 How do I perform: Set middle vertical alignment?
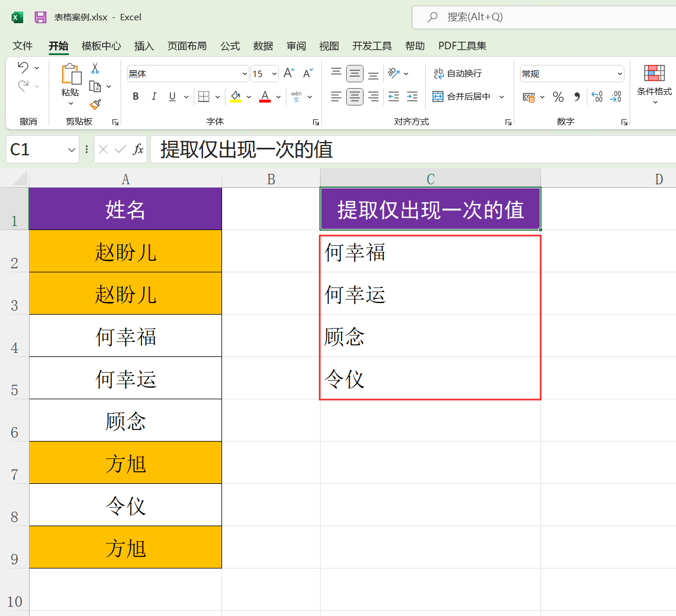click(x=355, y=74)
